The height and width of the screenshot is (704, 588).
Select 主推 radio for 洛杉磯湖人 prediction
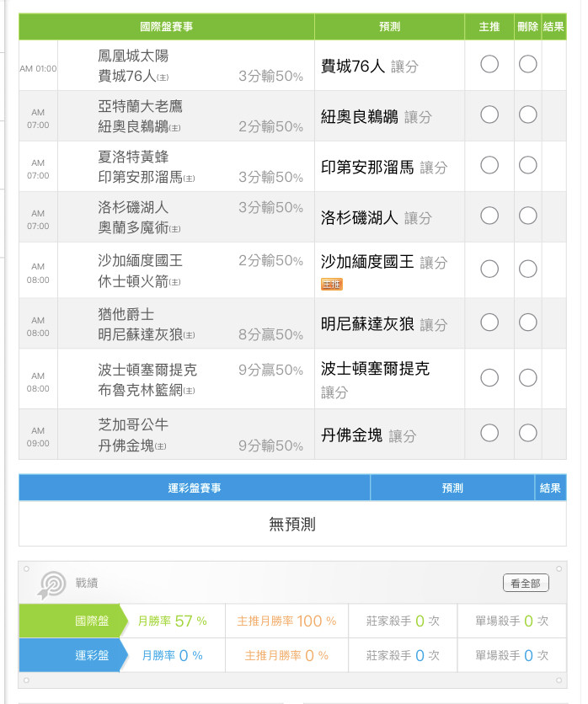[489, 216]
